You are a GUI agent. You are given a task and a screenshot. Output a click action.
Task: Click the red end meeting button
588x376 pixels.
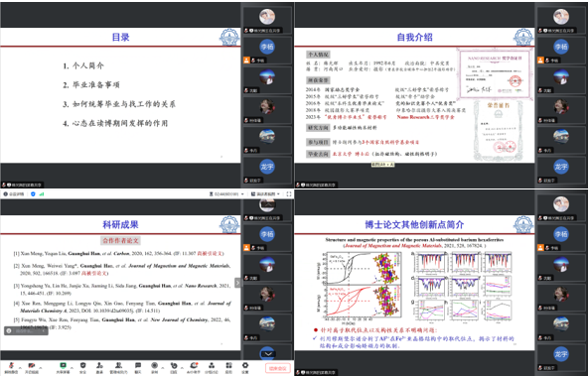[278, 368]
